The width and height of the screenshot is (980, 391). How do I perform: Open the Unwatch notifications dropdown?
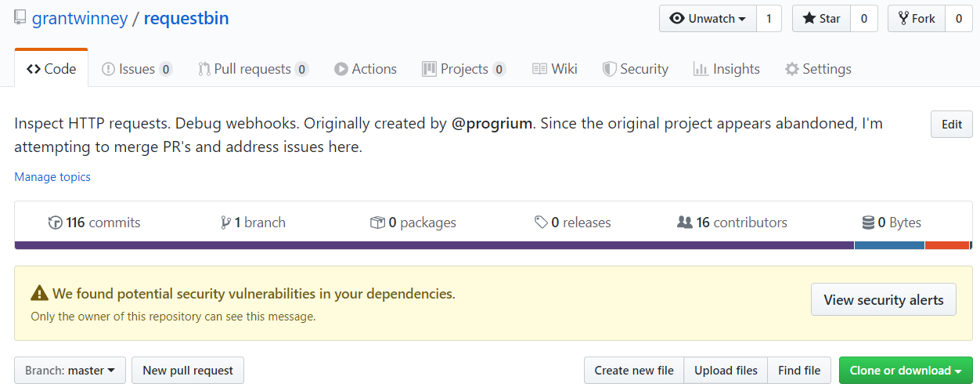[x=708, y=19]
